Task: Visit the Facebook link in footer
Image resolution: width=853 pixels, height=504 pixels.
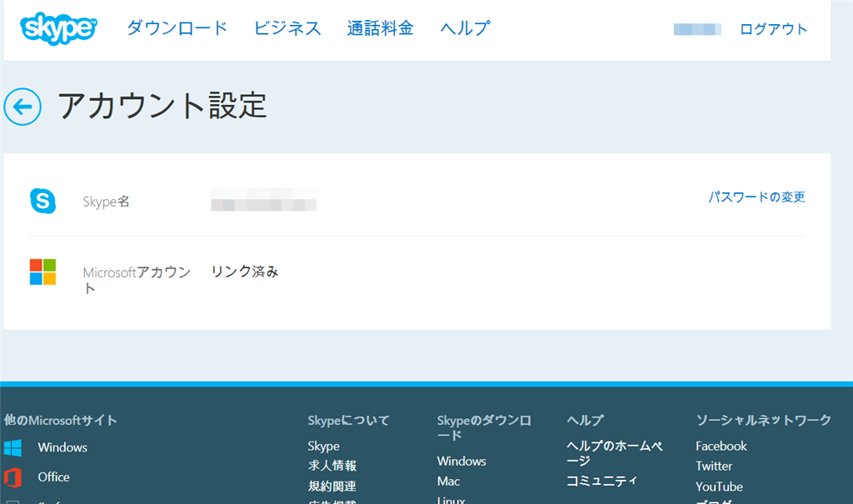Action: point(721,447)
